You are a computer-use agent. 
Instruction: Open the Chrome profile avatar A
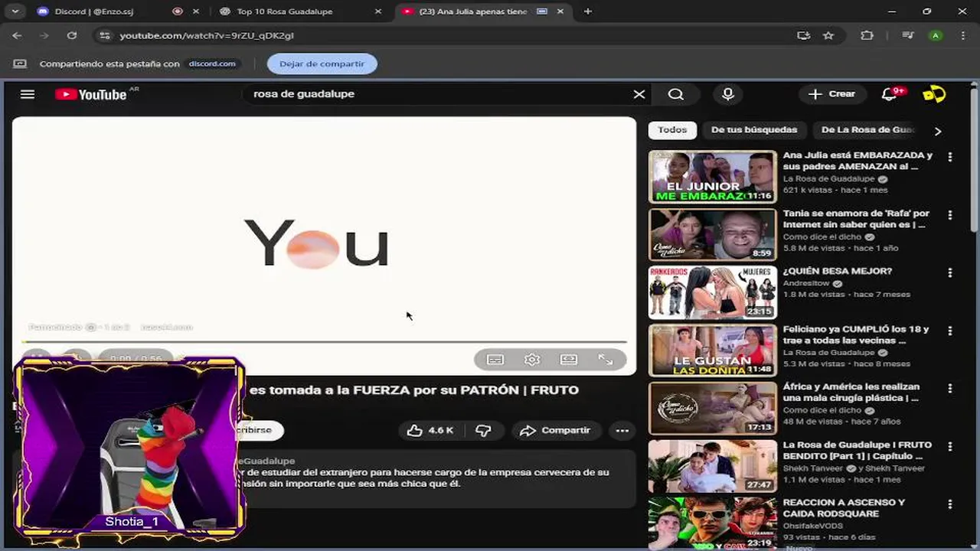pos(936,35)
